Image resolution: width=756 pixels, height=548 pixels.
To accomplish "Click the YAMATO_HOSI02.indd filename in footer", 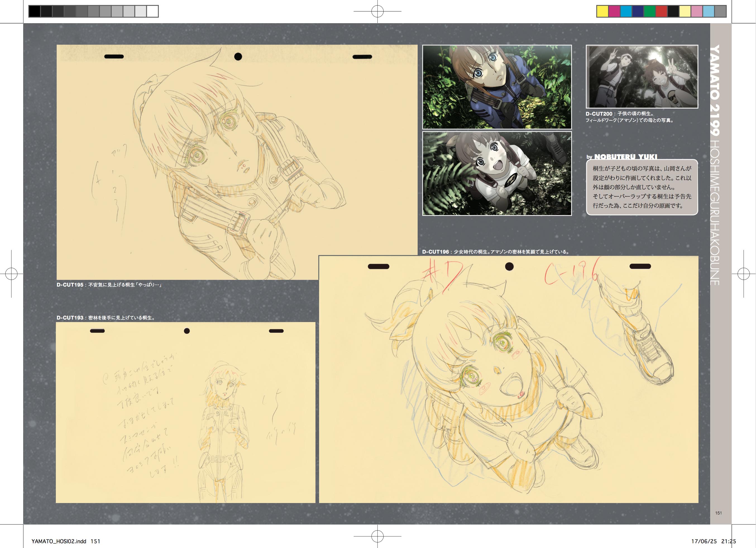I will point(59,541).
